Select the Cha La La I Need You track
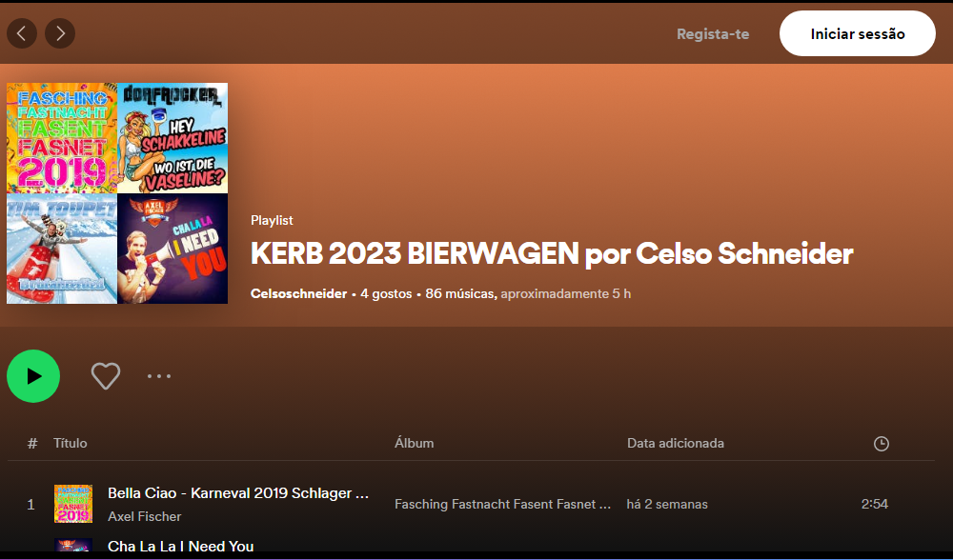953x560 pixels. click(x=181, y=547)
